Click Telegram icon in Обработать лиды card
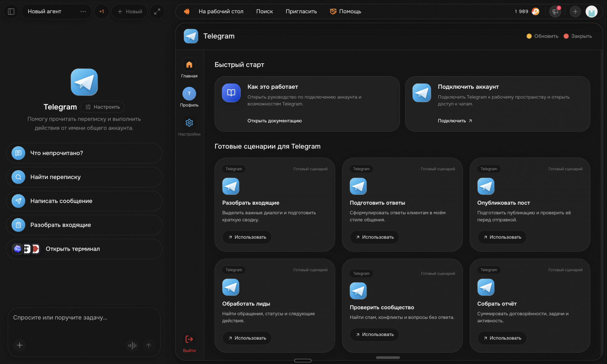Viewport: 607px width, 364px height. click(231, 287)
